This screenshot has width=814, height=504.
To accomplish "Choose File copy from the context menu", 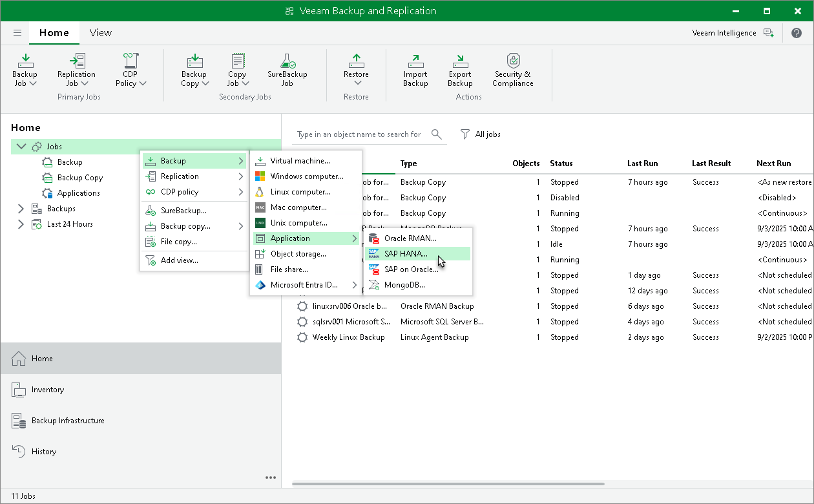I will click(194, 242).
